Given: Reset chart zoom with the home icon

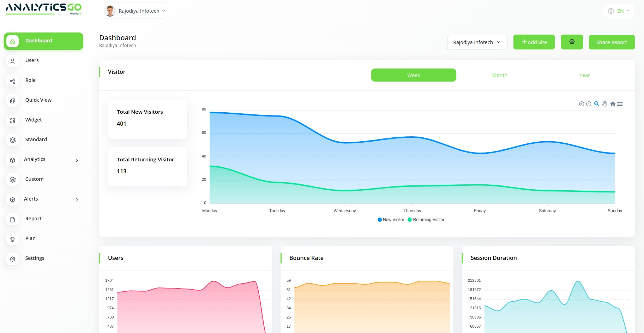Looking at the screenshot, I should [613, 104].
